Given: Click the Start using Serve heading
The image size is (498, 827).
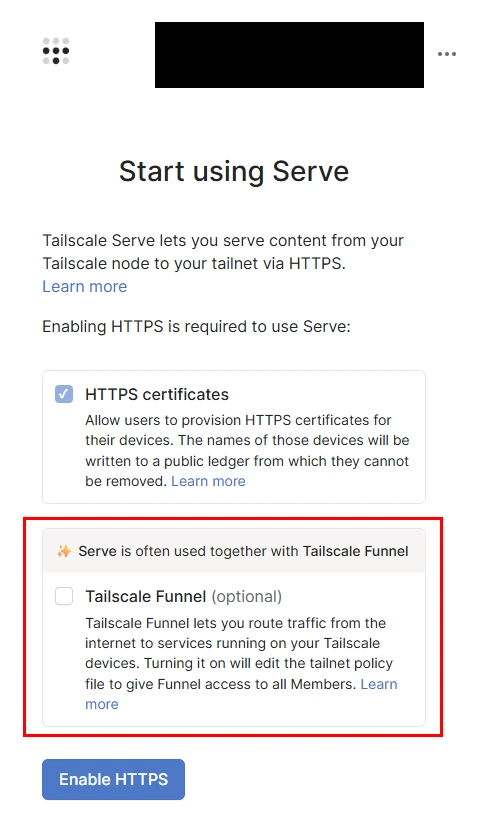Looking at the screenshot, I should pyautogui.click(x=234, y=171).
